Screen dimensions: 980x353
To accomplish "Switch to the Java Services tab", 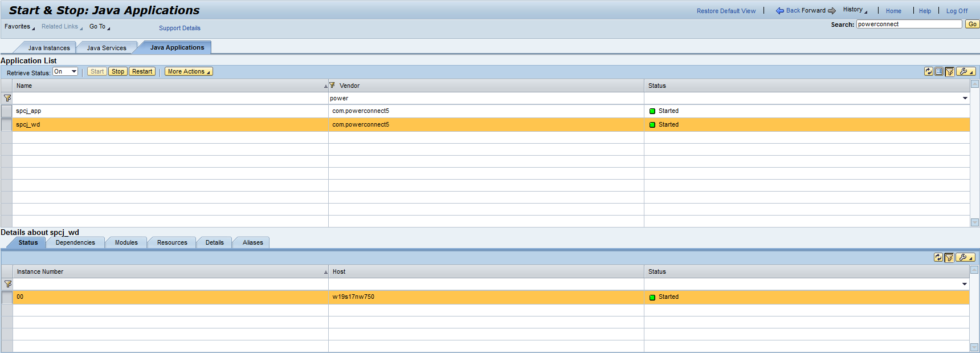I will tap(107, 48).
